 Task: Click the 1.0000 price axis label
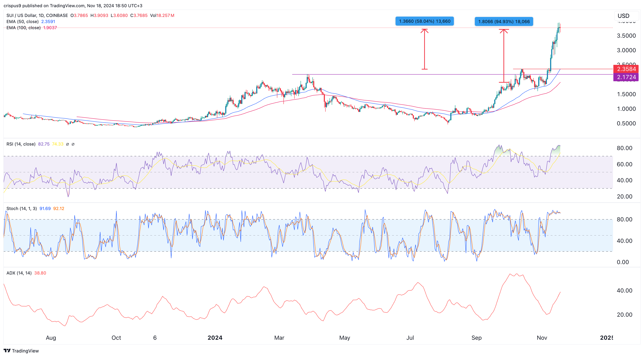click(x=626, y=109)
